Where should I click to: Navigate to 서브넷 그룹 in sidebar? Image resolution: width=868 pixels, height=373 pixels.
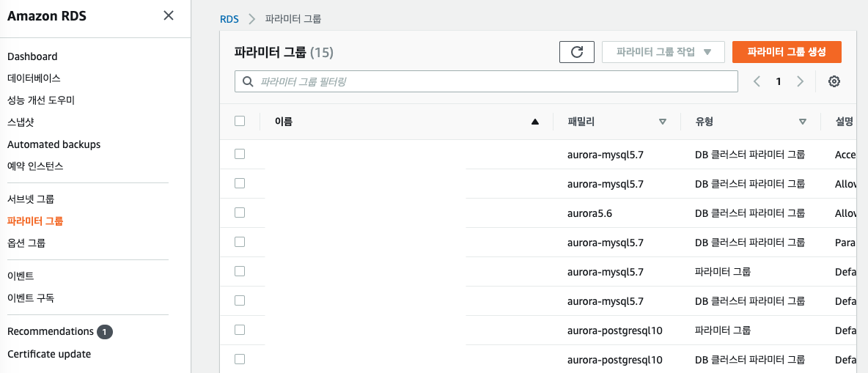(x=31, y=199)
